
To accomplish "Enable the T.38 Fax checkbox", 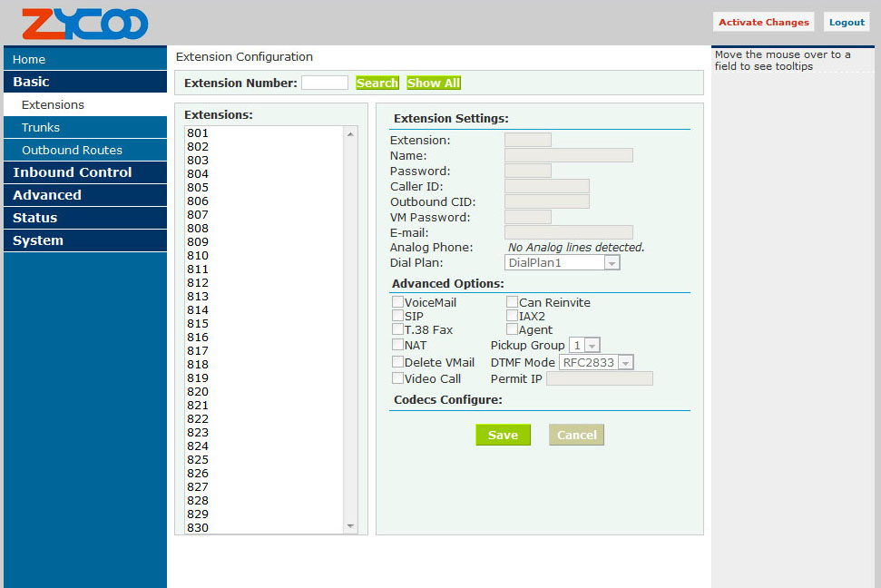I will (x=397, y=329).
